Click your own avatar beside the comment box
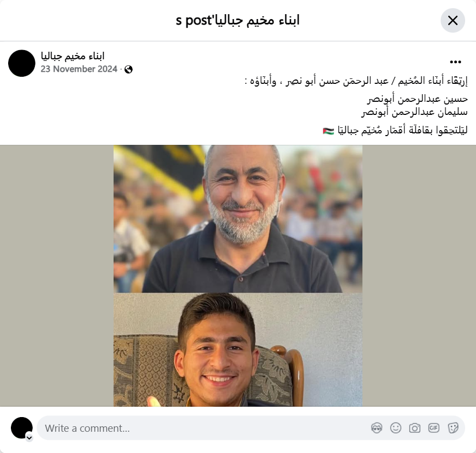Viewport: 476px width, 453px height. [x=22, y=428]
